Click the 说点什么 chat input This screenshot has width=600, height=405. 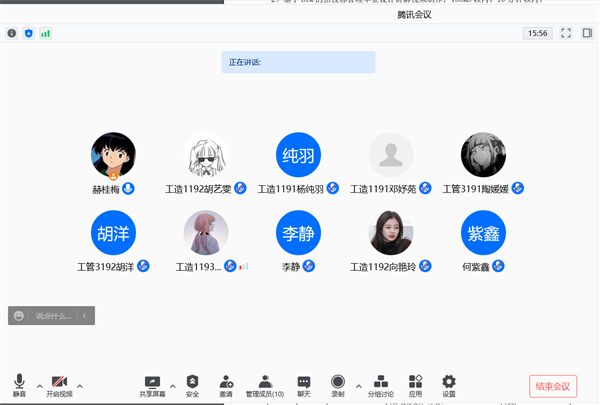[x=54, y=316]
